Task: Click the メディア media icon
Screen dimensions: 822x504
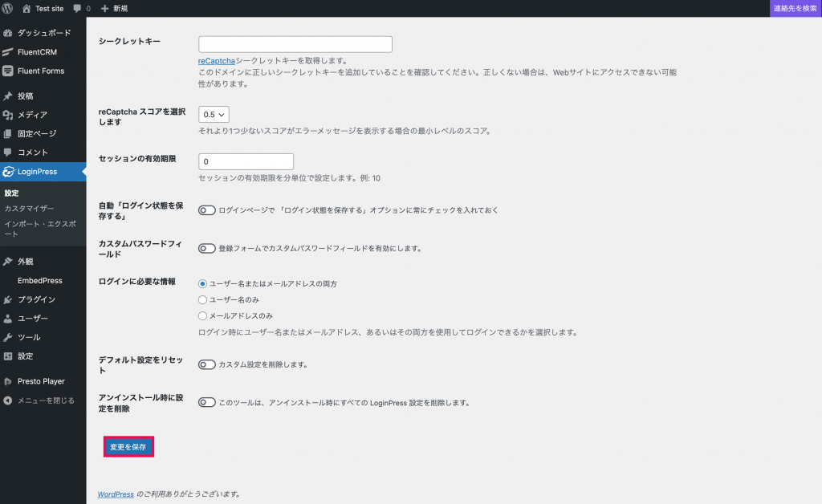Action: pos(7,115)
